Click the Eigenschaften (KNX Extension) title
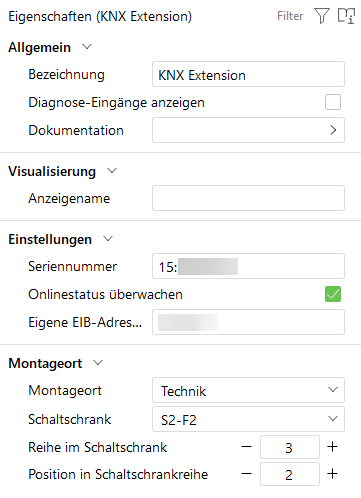Screen dimensions: 361x498 click(x=100, y=16)
